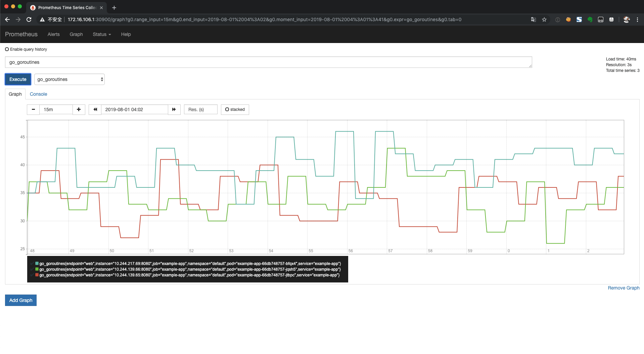This screenshot has height=354, width=644.
Task: Move the end time forward with the fast-forward button
Action: [x=174, y=109]
